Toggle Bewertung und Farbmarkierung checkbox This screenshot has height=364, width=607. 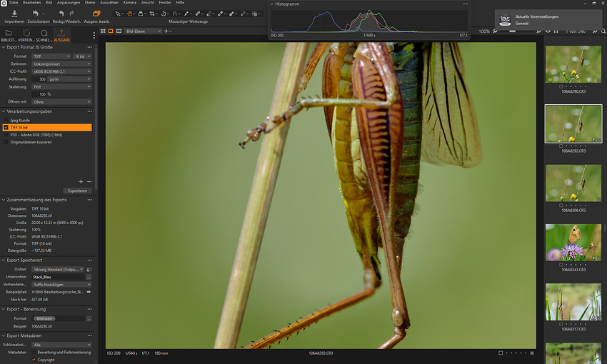point(34,353)
